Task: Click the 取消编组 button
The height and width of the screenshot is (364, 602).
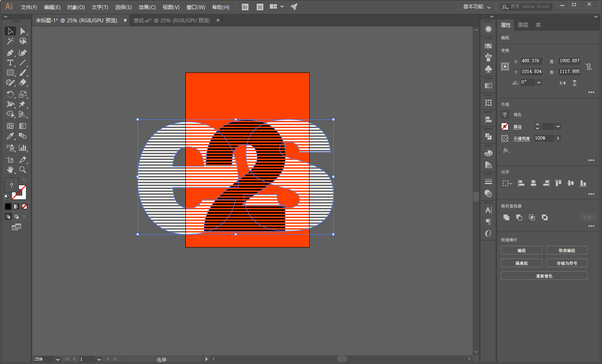Action: pos(567,250)
